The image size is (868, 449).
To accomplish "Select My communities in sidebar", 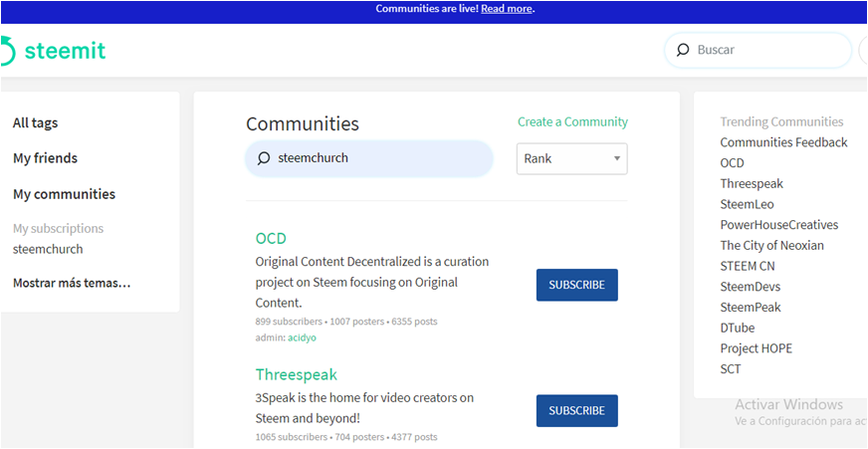I will click(x=65, y=194).
